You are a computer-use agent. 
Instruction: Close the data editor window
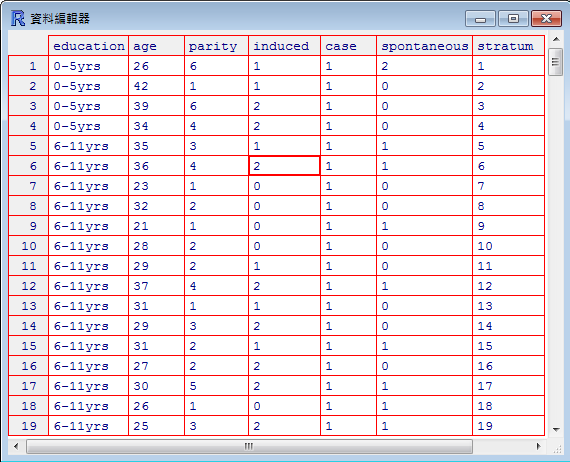coord(546,19)
